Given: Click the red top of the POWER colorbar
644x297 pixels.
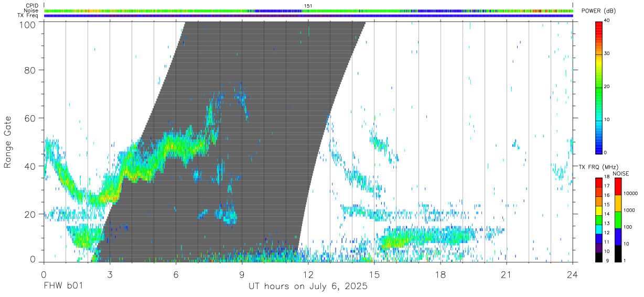Looking at the screenshot, I should coord(599,26).
